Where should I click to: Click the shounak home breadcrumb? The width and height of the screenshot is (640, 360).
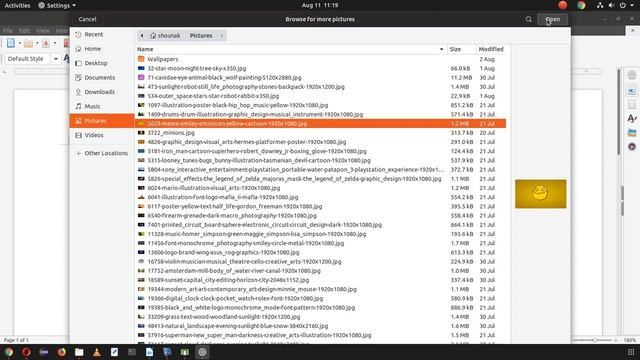(x=165, y=36)
